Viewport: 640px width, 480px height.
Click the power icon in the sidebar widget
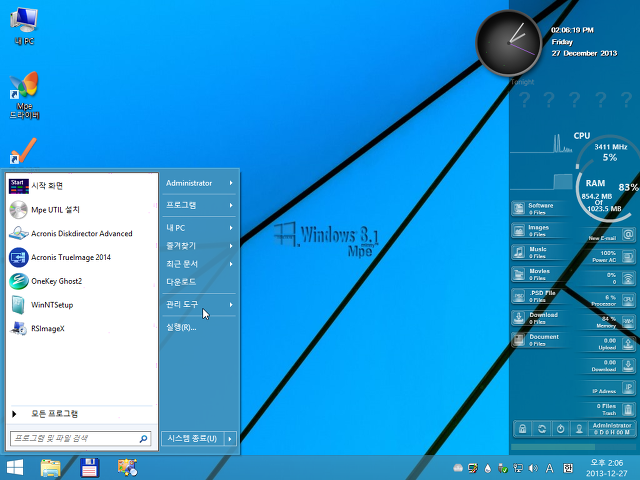[560, 429]
